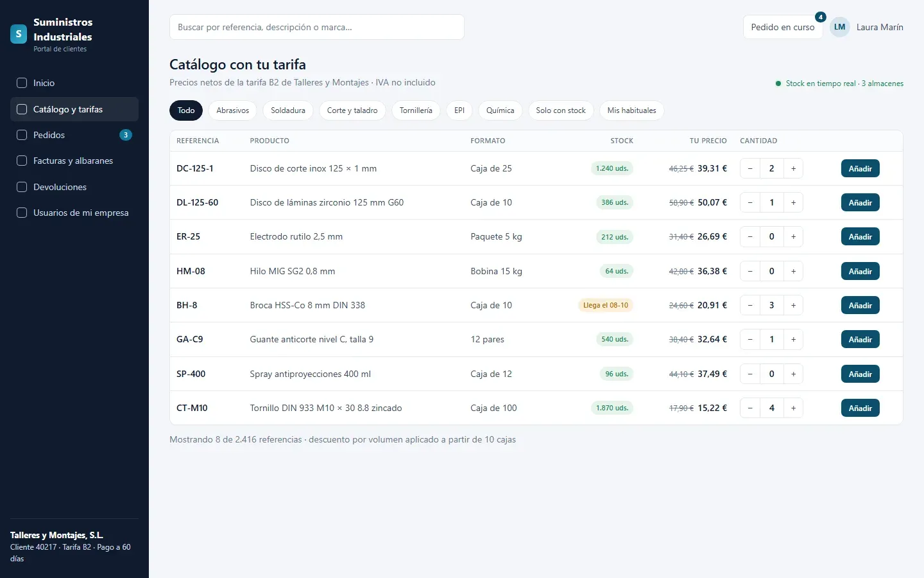Filter catalog by EPI
This screenshot has height=578, width=924.
(459, 110)
